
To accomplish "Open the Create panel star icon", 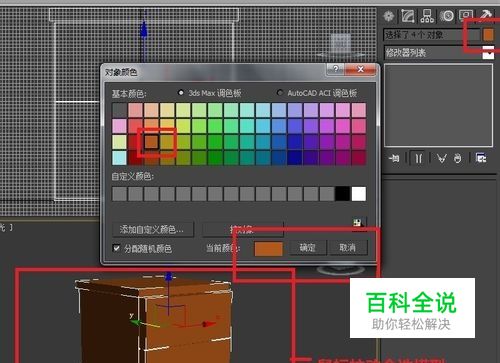I will coord(388,16).
